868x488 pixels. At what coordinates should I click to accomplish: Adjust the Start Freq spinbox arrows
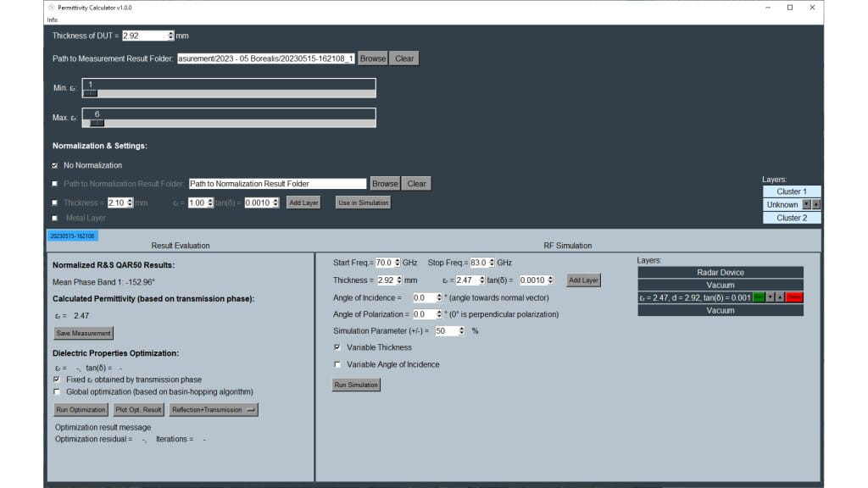click(394, 263)
